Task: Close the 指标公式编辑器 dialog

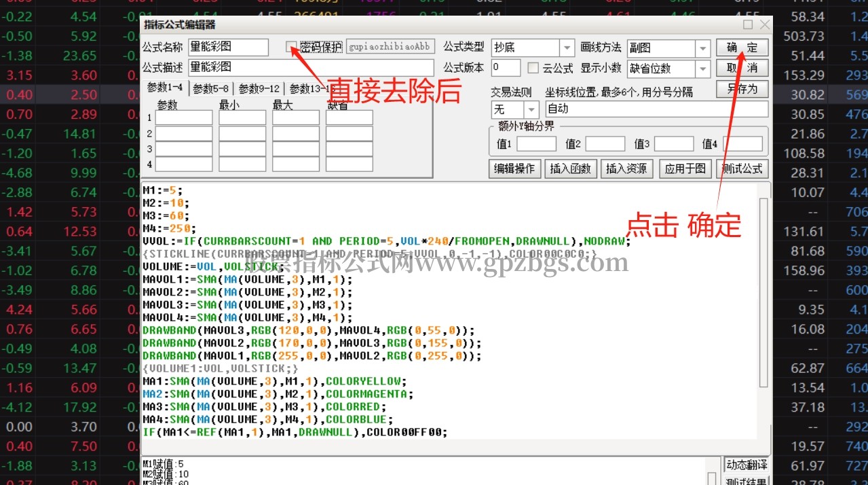Action: pos(765,24)
